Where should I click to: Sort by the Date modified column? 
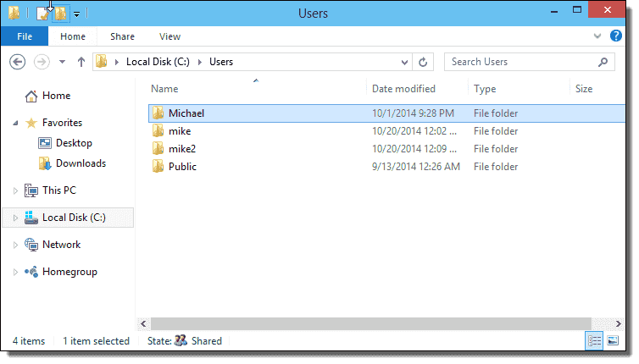coord(403,88)
